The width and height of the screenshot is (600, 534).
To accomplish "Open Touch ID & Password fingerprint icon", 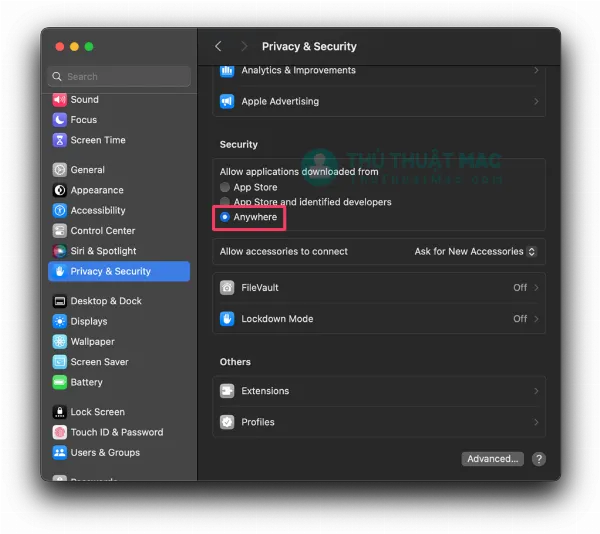I will [59, 432].
